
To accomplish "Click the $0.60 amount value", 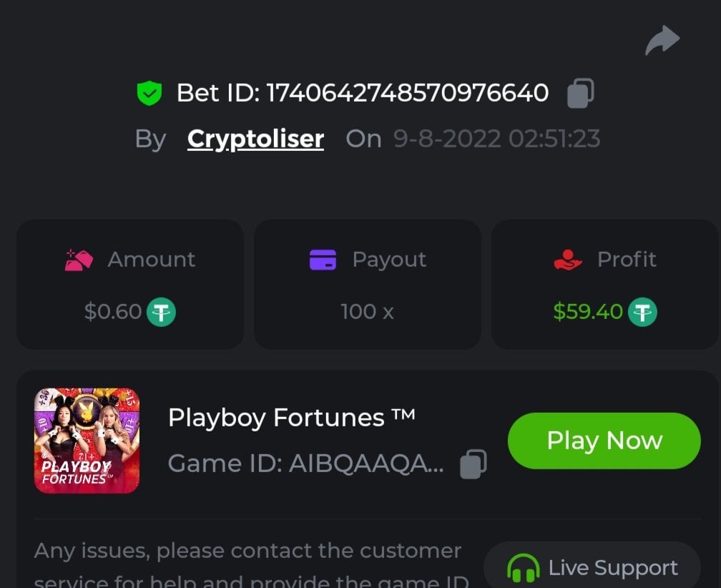I will (x=113, y=312).
